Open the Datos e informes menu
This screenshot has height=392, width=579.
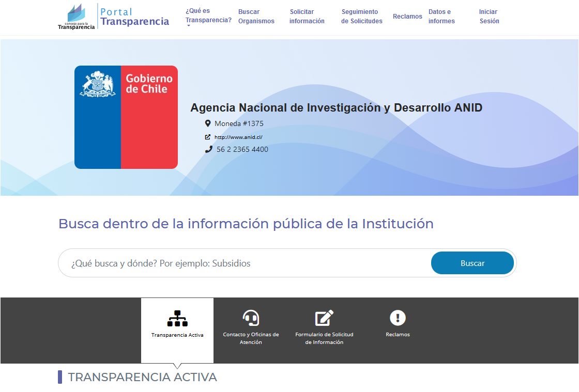pos(441,17)
